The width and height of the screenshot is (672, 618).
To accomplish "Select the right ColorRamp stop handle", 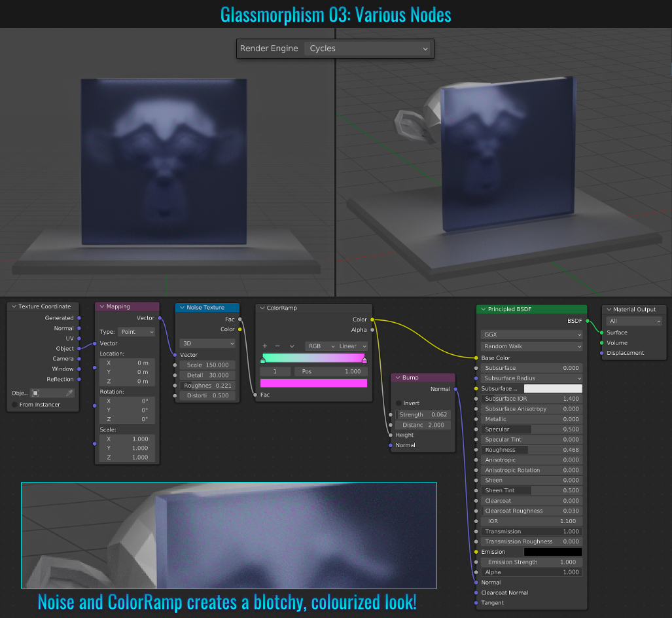I will [x=364, y=361].
